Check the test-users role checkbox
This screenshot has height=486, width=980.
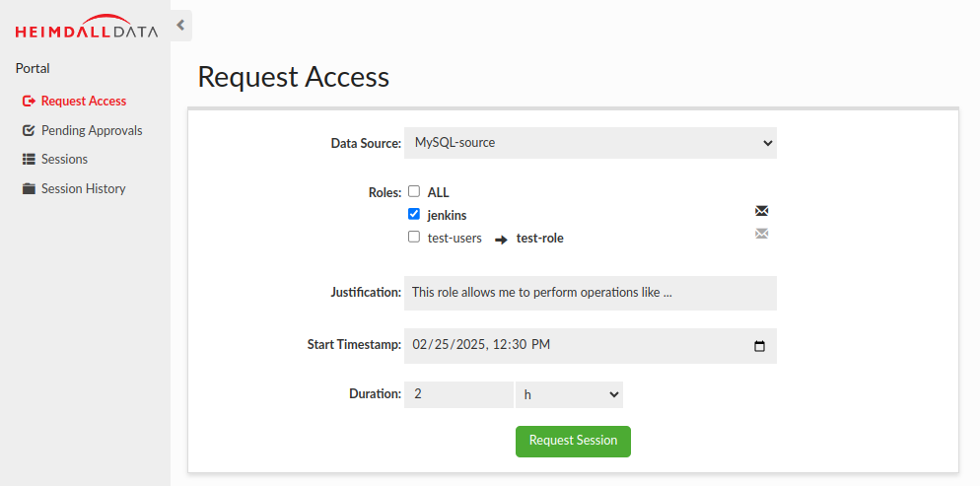pos(414,237)
